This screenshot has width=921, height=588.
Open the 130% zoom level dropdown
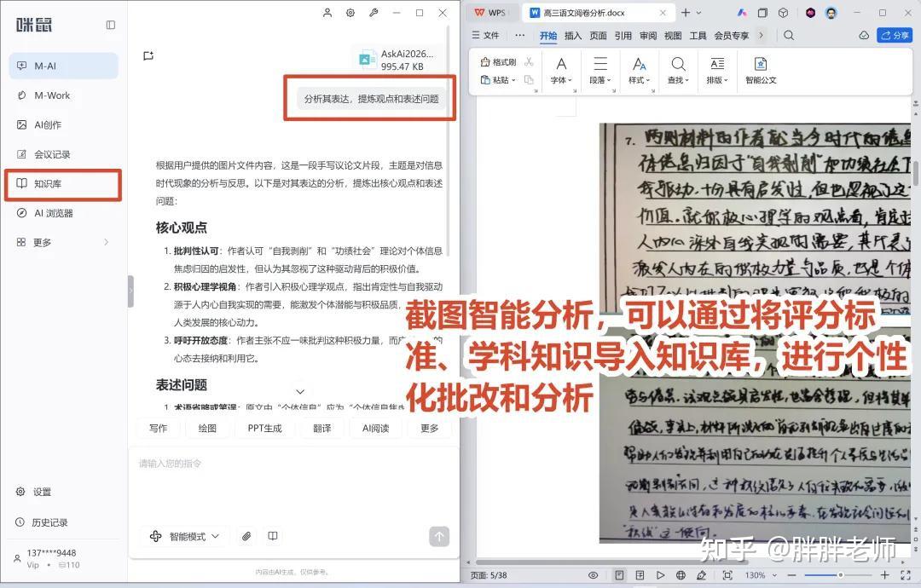tap(761, 575)
